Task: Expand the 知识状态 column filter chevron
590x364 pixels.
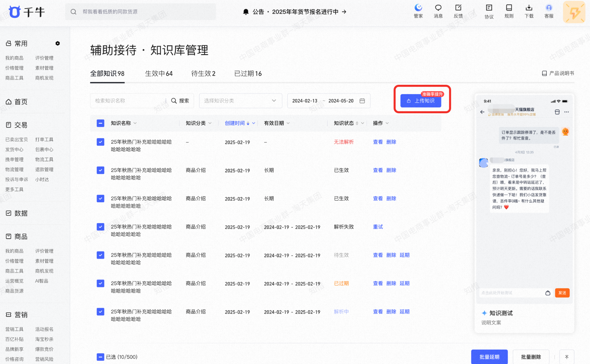Action: [362, 123]
